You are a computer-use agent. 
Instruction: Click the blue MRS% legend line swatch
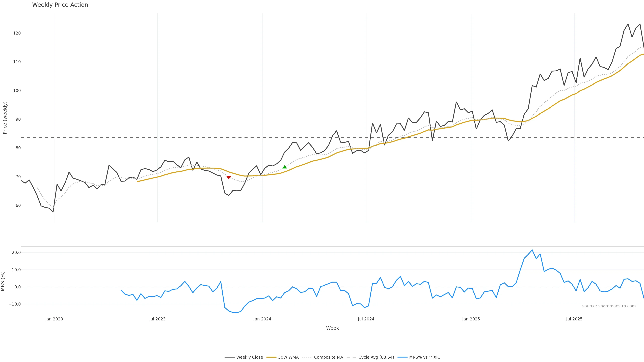402,357
